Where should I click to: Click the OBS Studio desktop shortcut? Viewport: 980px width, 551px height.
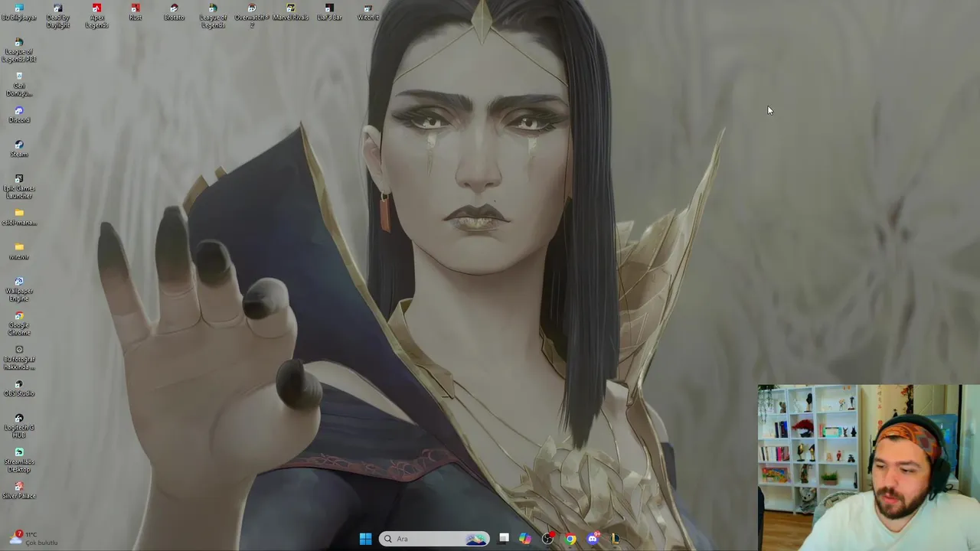[19, 389]
